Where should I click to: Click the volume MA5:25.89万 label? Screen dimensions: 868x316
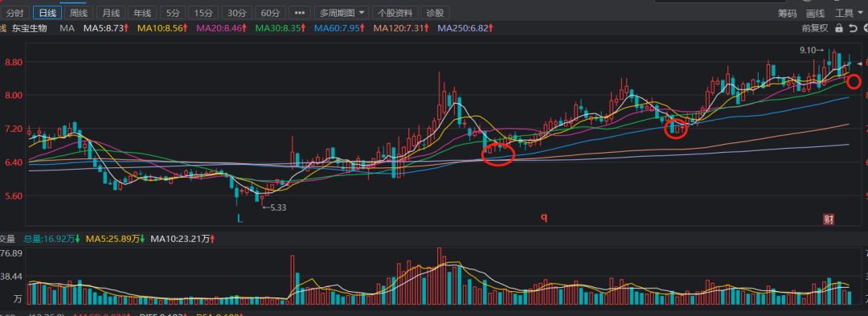click(115, 239)
